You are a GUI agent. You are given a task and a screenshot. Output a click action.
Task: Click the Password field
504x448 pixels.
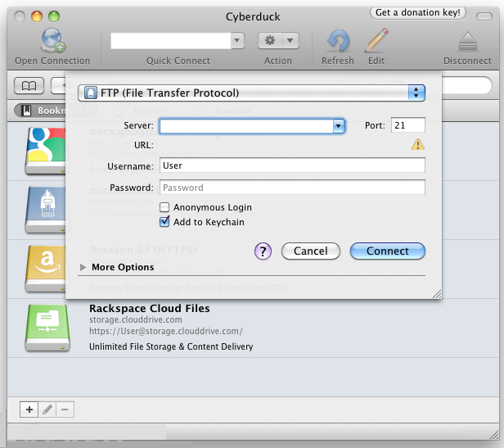pos(292,188)
